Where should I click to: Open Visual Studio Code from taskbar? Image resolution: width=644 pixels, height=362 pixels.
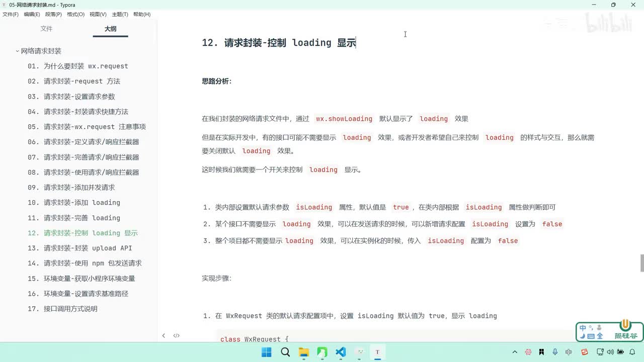341,352
